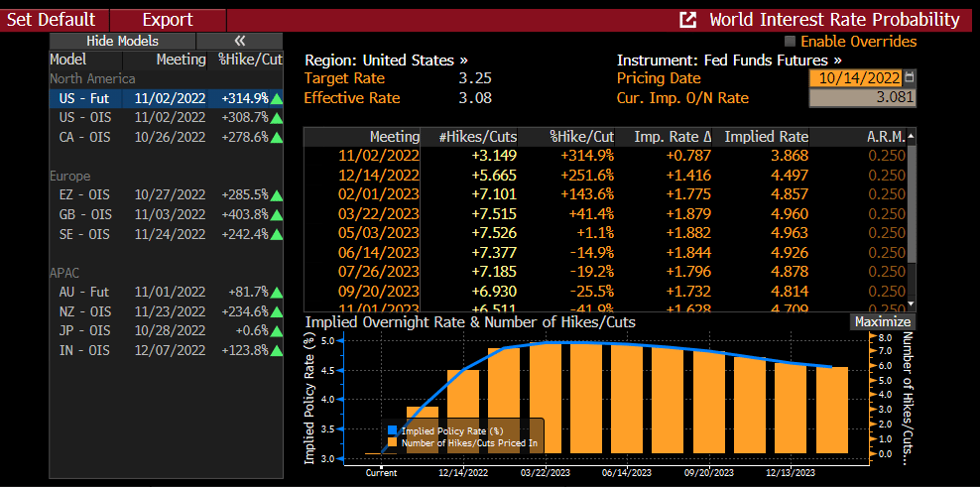The height and width of the screenshot is (487, 980).
Task: Click A.R.M. column header
Action: pyautogui.click(x=857, y=136)
